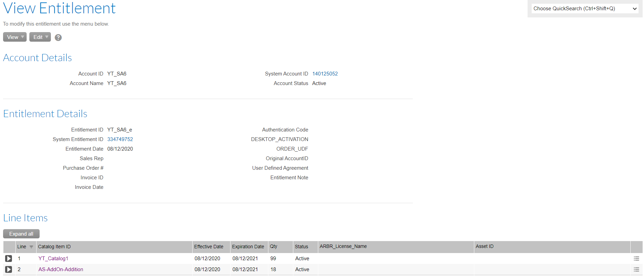The width and height of the screenshot is (644, 279).
Task: Open actions menu icon for AS-AddOn-Addition row
Action: tap(636, 269)
